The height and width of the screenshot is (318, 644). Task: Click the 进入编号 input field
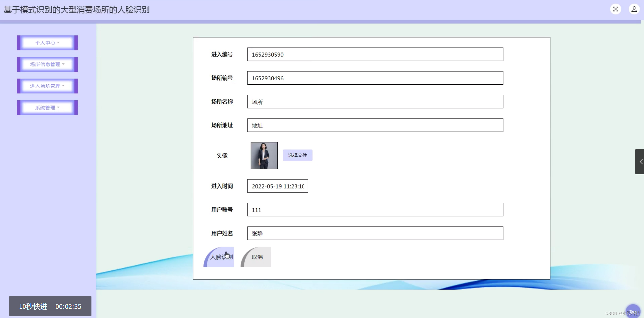point(375,54)
